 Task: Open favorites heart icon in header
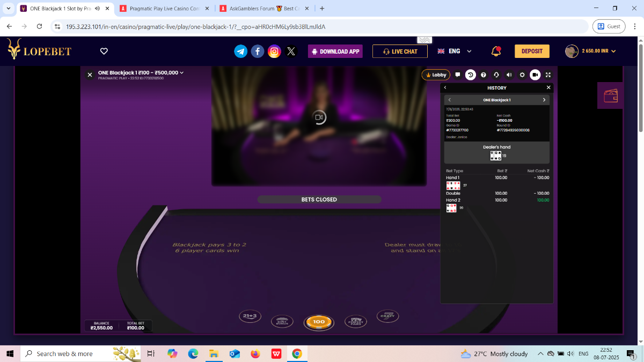[x=104, y=51]
